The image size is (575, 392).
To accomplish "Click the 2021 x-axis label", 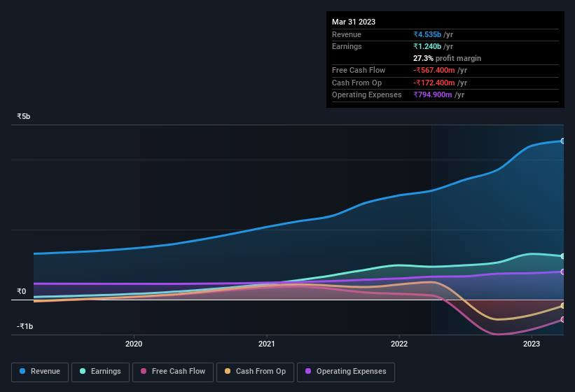I will pyautogui.click(x=267, y=344).
